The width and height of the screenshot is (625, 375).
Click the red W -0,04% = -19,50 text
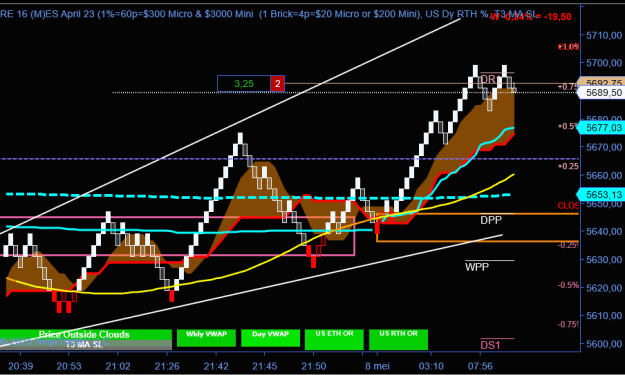(x=531, y=17)
